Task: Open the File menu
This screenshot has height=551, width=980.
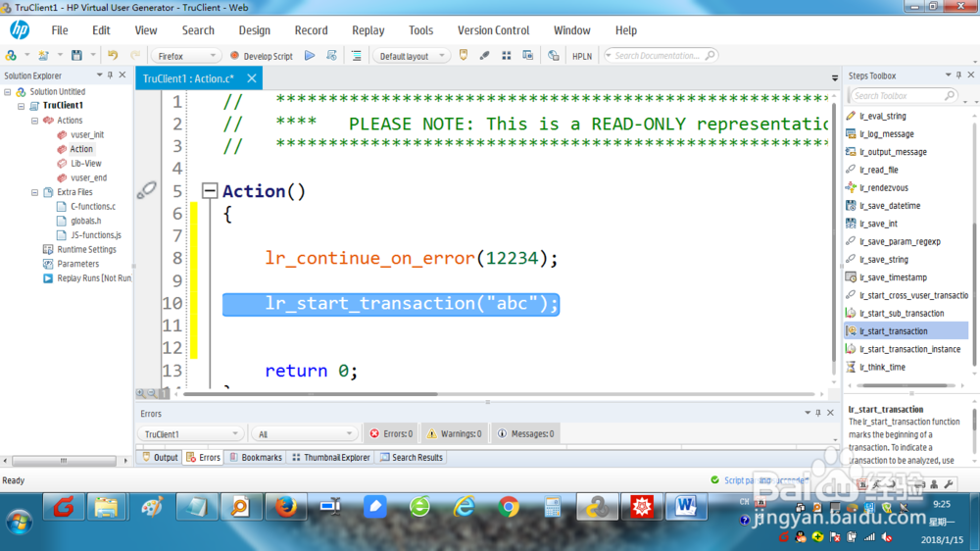Action: click(60, 30)
